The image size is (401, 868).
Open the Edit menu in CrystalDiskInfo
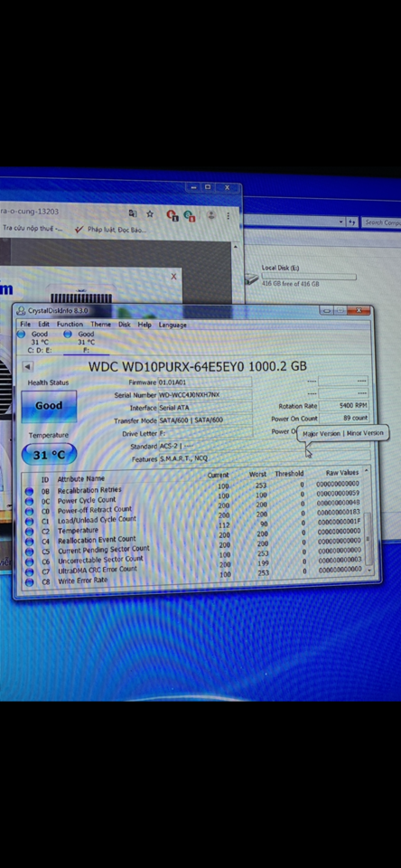coord(43,324)
